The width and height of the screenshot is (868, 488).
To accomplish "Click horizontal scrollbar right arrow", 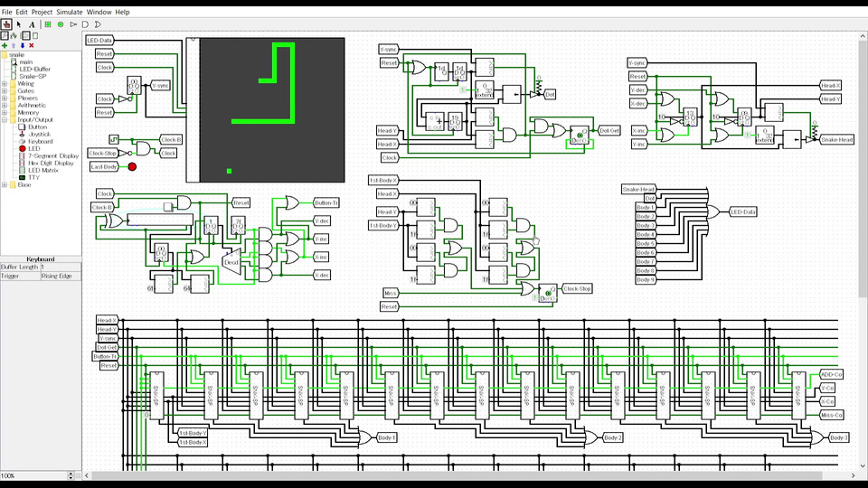I will pos(853,475).
